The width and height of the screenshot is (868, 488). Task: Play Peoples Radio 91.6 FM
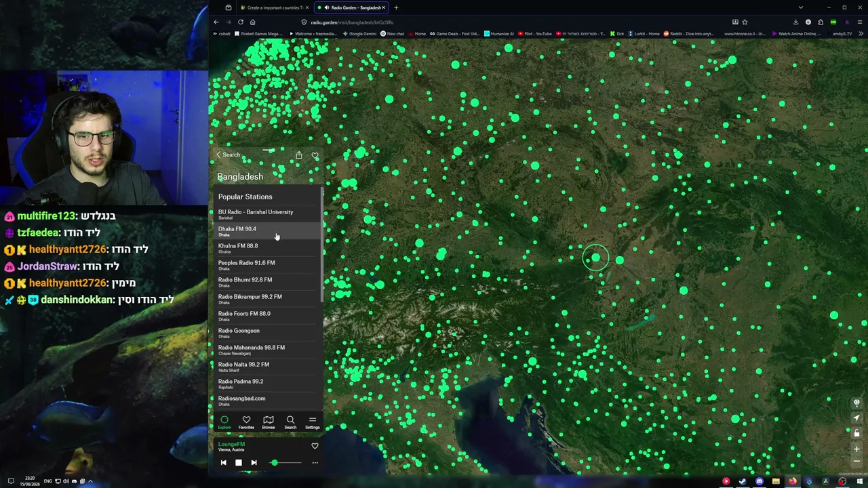[x=267, y=265]
